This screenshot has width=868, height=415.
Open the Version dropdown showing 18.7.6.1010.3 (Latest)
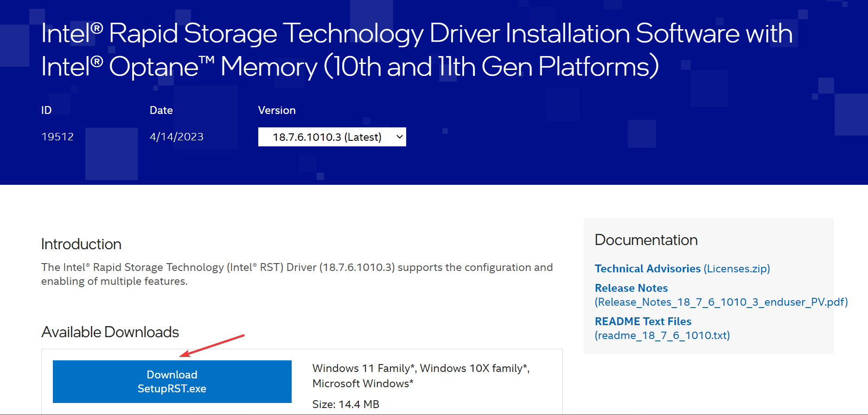332,137
